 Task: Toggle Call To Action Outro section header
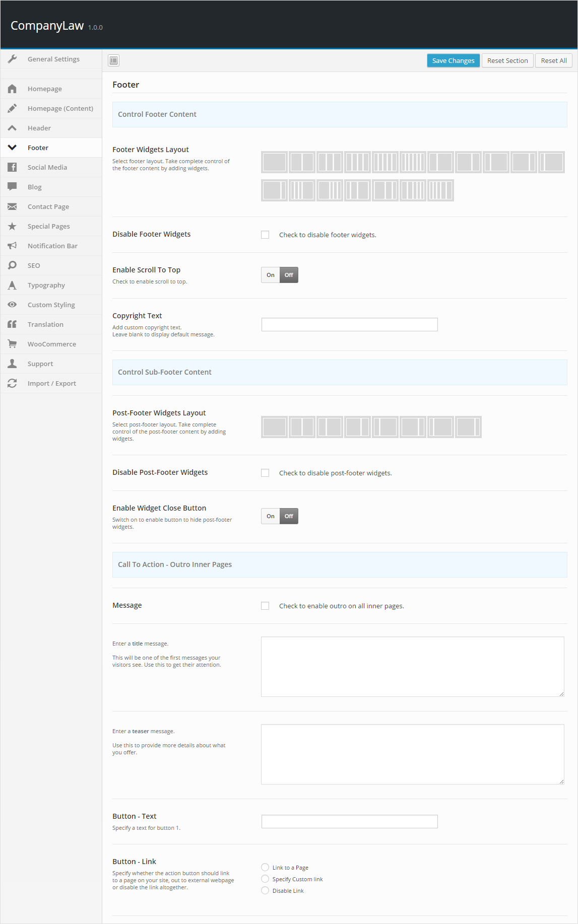pyautogui.click(x=339, y=564)
